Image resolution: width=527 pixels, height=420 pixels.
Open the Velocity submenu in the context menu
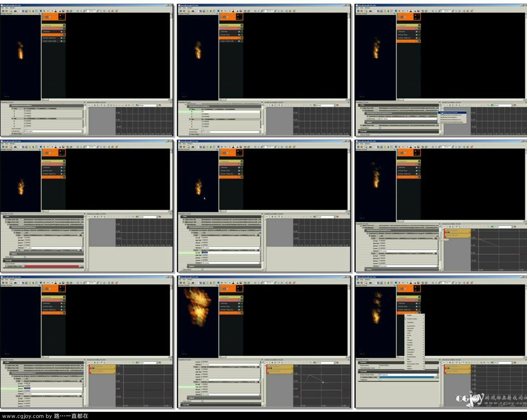[415, 369]
